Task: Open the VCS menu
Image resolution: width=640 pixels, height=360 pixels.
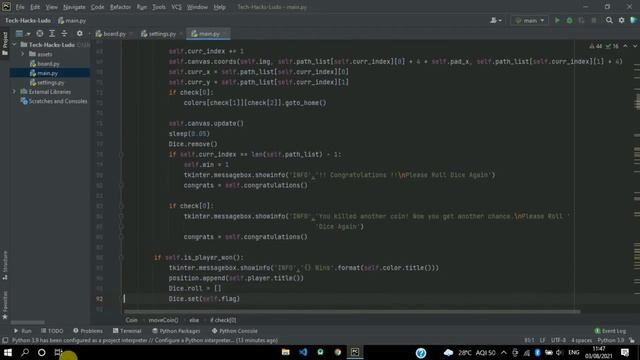Action: point(176,7)
